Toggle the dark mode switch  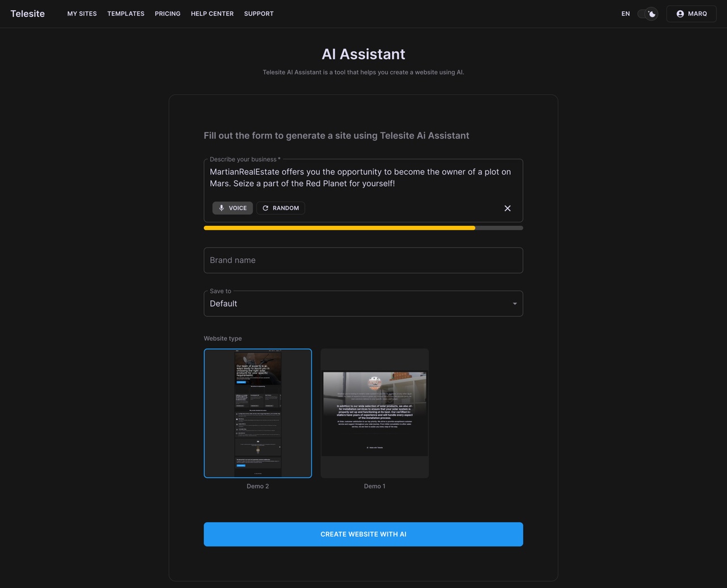pyautogui.click(x=647, y=14)
